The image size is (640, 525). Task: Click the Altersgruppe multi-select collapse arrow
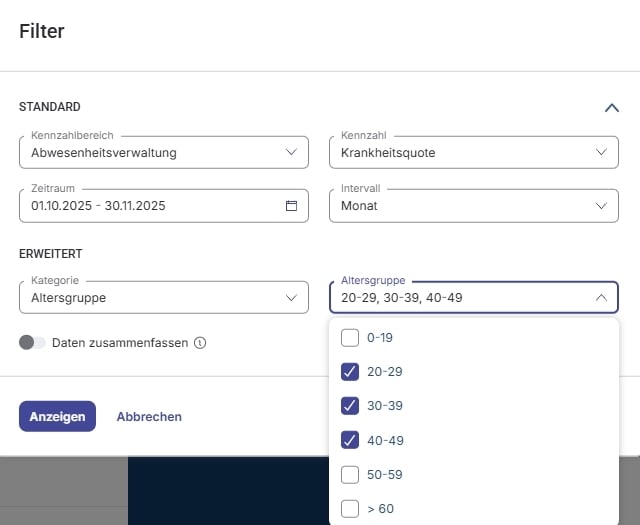click(x=600, y=298)
